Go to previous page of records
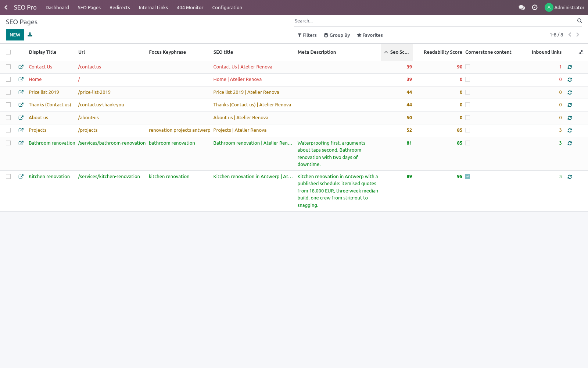The width and height of the screenshot is (588, 368). click(570, 35)
